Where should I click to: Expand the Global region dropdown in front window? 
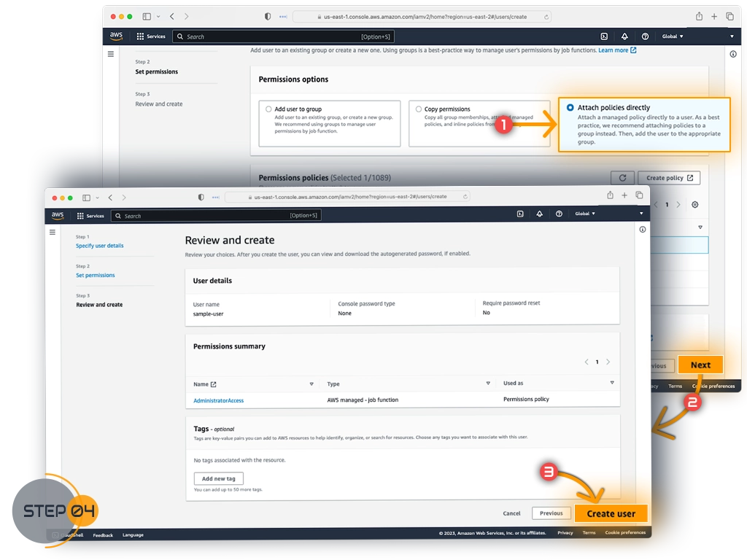pyautogui.click(x=584, y=214)
